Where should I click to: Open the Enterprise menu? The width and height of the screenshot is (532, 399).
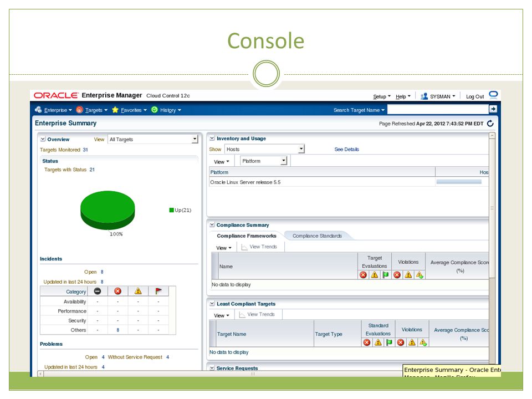[58, 110]
